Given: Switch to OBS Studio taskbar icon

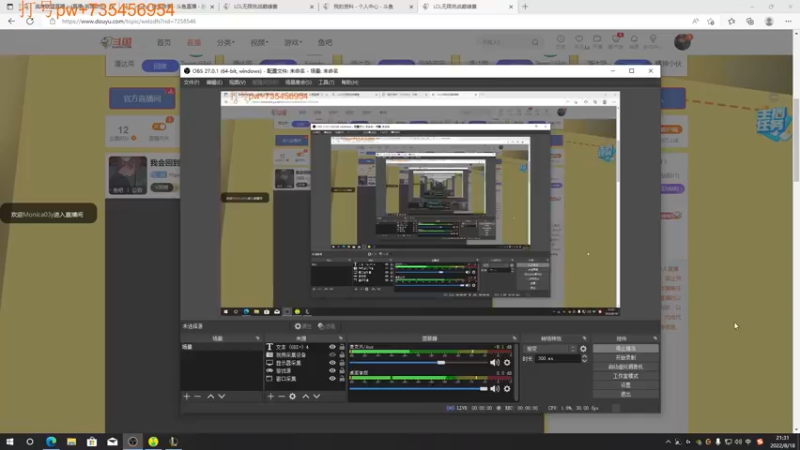Looking at the screenshot, I should click(133, 441).
